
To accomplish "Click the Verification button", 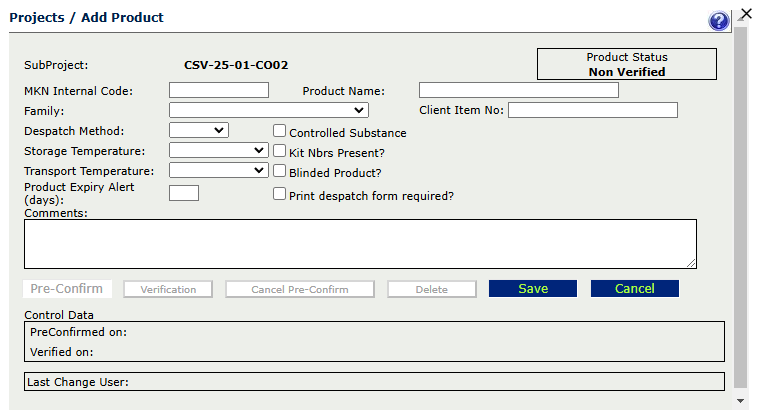I will [168, 290].
